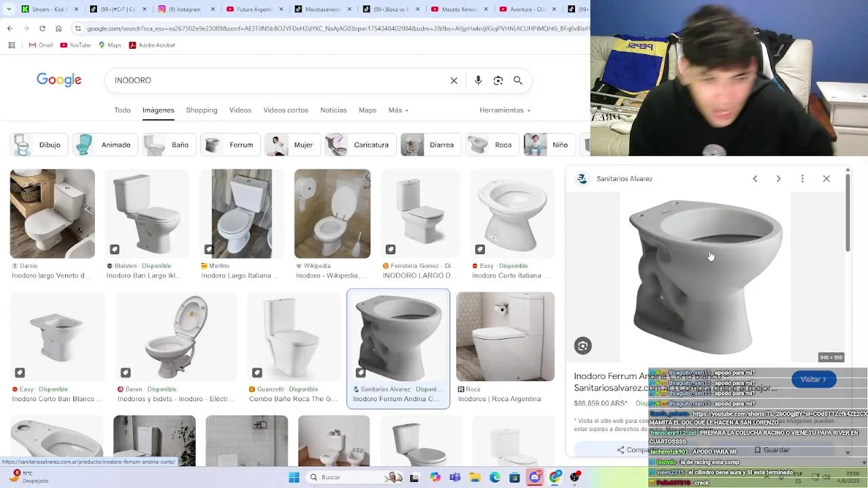This screenshot has width=868, height=488.
Task: Filter images by Baño chip
Action: pyautogui.click(x=170, y=145)
